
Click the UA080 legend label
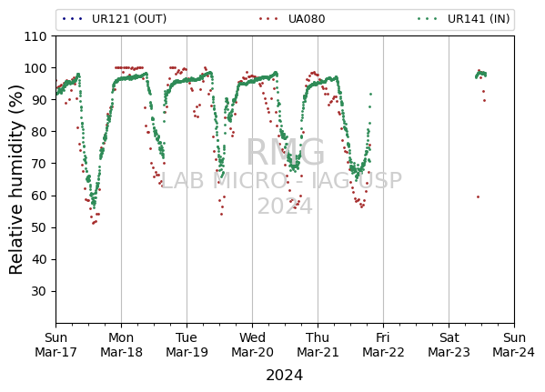click(307, 19)
